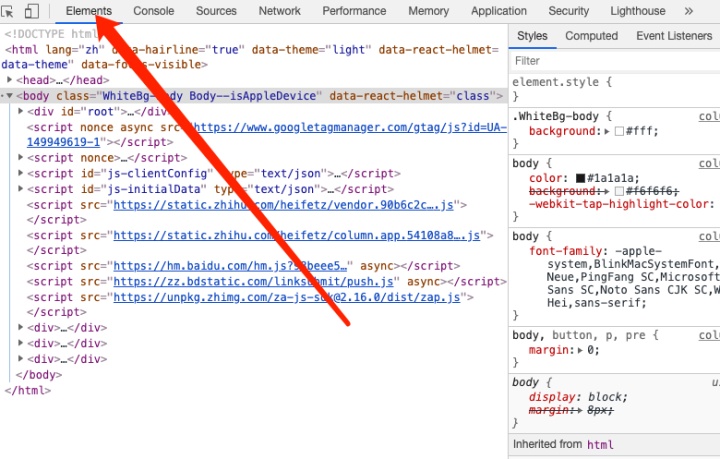Focus the styles Filter field
Screen dimensions: 720x459
point(615,61)
